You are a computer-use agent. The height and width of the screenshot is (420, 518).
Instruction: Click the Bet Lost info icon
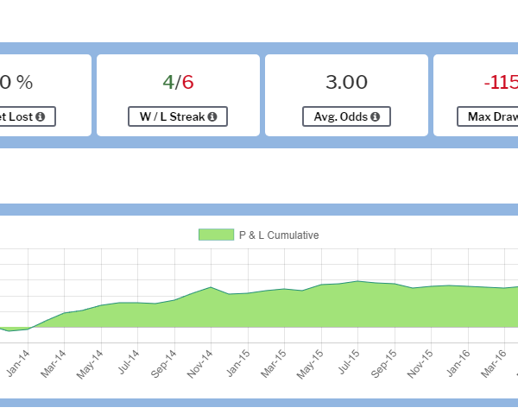coord(41,116)
